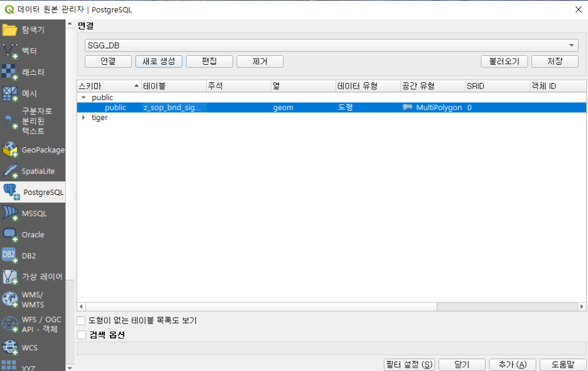Click the 새로 생성 button
588x371 pixels.
[159, 61]
